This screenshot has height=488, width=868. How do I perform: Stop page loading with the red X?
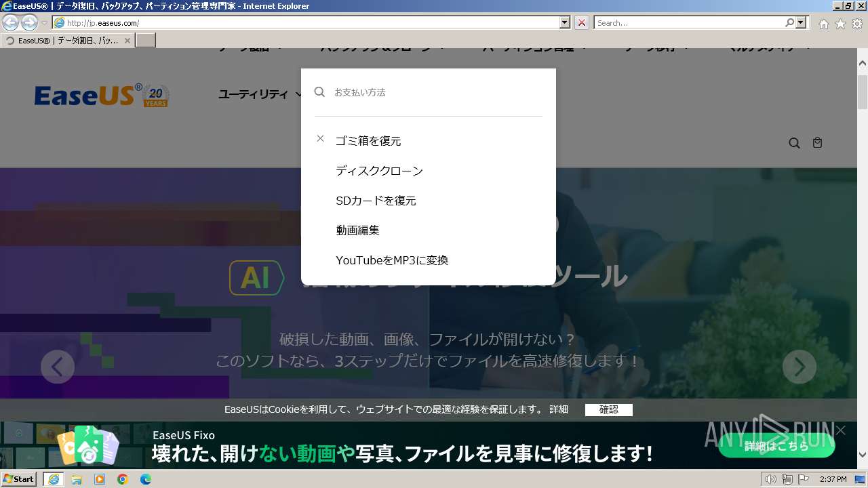click(x=582, y=22)
